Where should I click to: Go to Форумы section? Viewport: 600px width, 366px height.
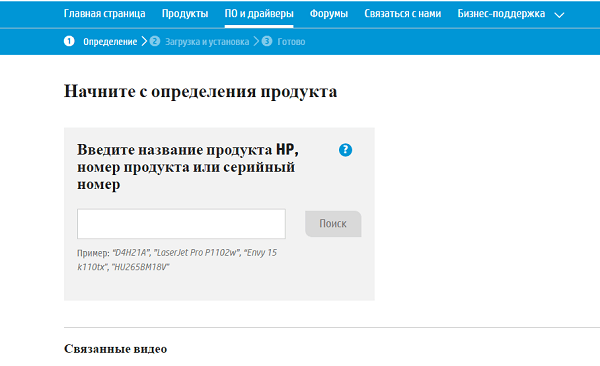[x=329, y=14]
